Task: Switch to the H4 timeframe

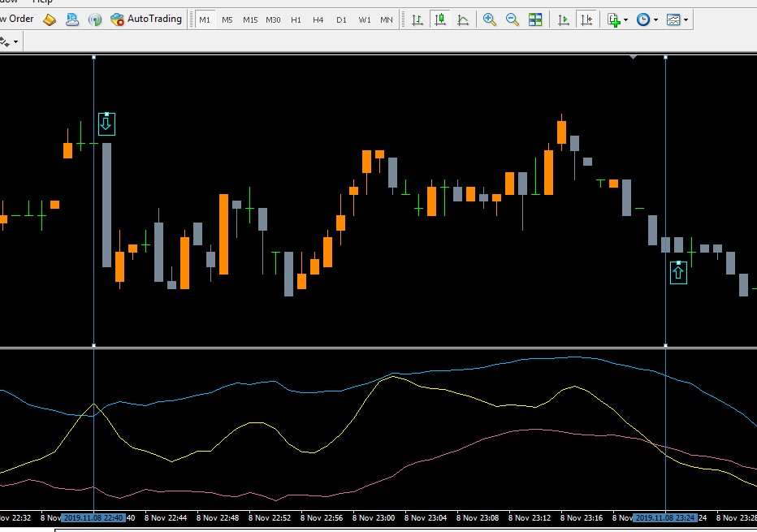Action: (318, 19)
